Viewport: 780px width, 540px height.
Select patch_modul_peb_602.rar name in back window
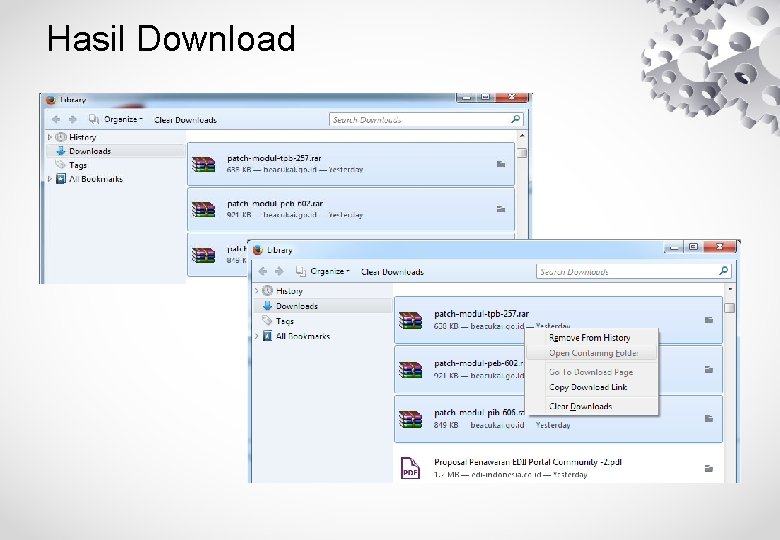click(x=275, y=203)
